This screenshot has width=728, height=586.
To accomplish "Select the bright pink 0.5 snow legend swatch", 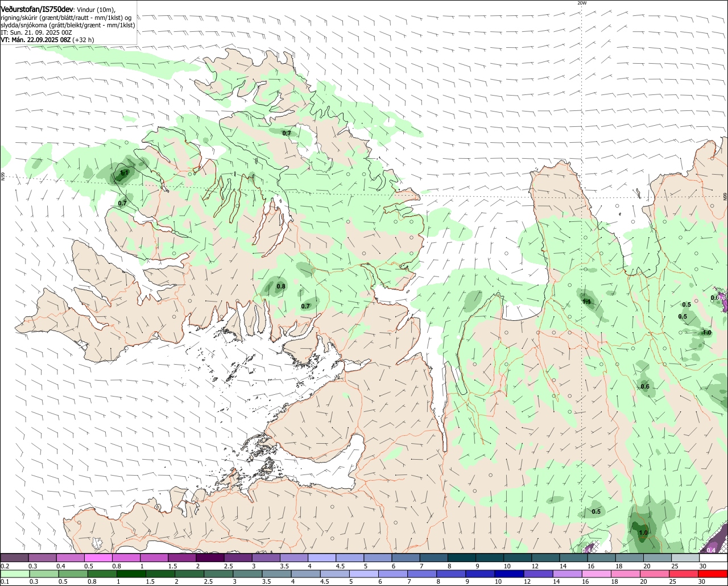I will click(x=98, y=558).
